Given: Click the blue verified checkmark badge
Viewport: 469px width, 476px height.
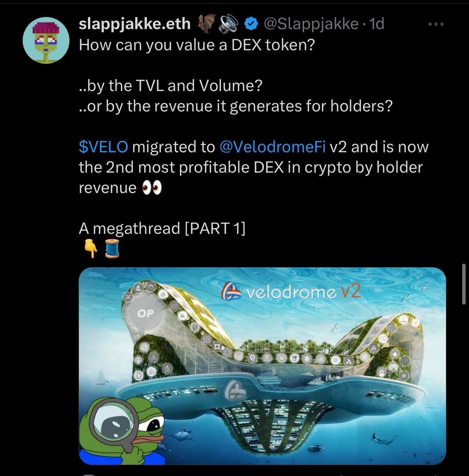Looking at the screenshot, I should point(251,24).
